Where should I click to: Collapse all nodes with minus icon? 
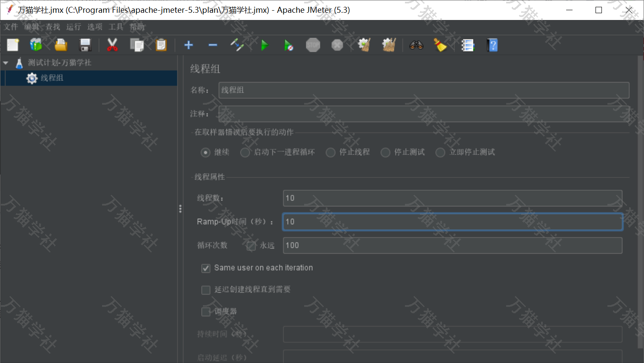pyautogui.click(x=213, y=45)
